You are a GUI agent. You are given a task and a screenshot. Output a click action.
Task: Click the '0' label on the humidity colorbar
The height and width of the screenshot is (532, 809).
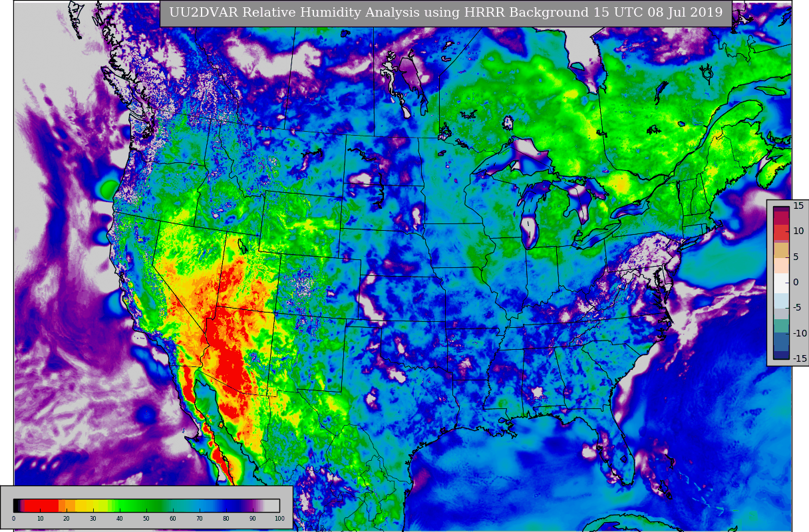tap(13, 519)
